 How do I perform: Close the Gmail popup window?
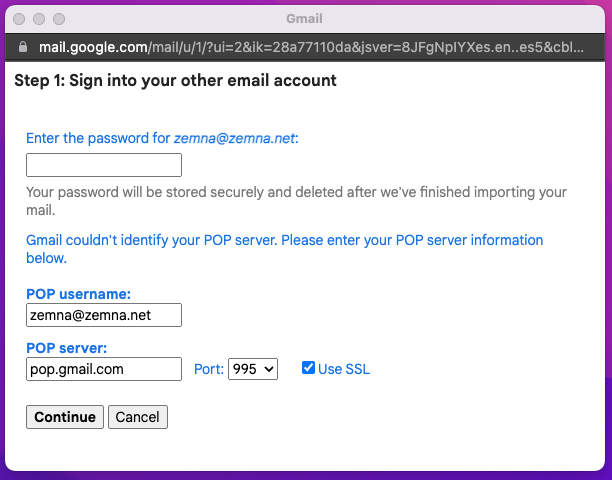coord(19,19)
